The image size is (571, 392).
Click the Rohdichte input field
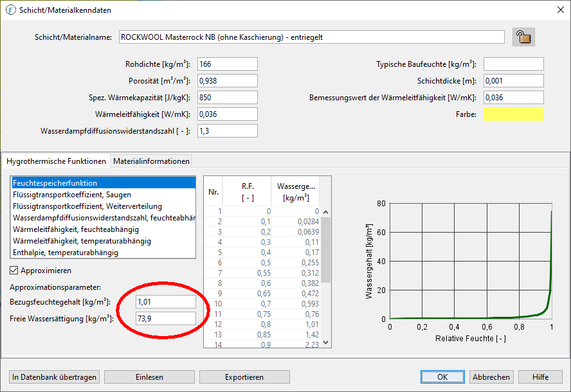pos(227,64)
